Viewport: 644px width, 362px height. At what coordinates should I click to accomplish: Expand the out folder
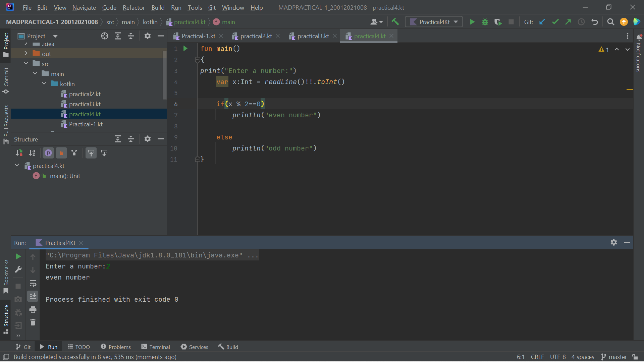26,54
